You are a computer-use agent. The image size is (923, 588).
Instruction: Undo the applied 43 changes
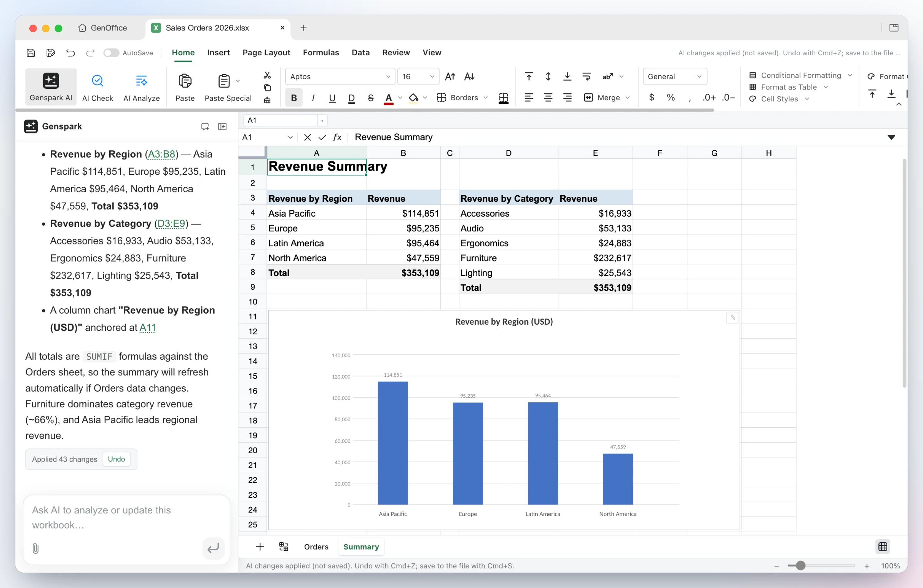(116, 459)
